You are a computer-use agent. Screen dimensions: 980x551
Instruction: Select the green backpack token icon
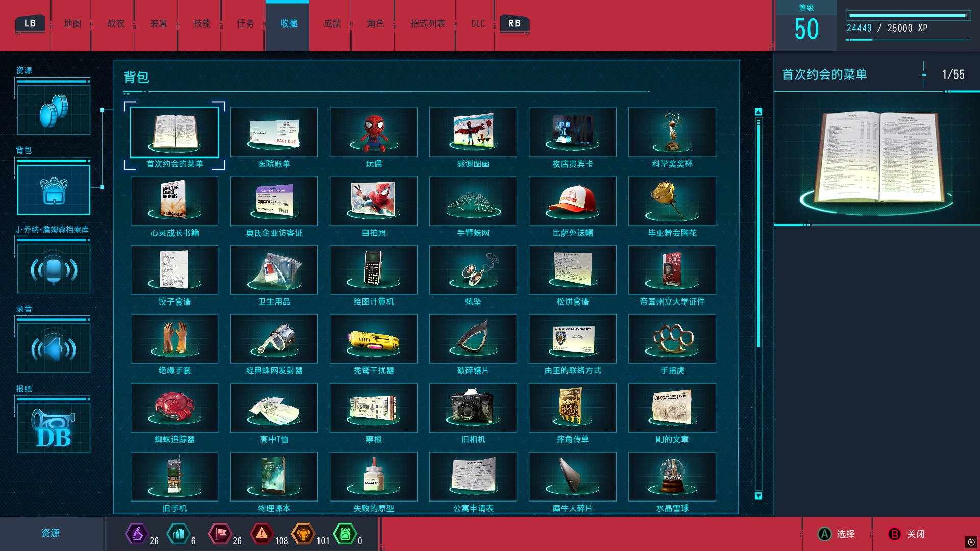345,534
